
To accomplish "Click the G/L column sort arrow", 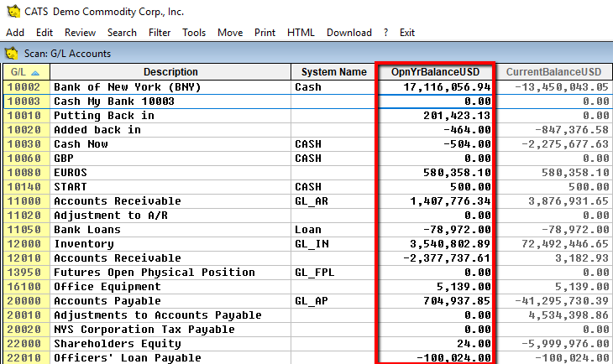I will point(35,73).
